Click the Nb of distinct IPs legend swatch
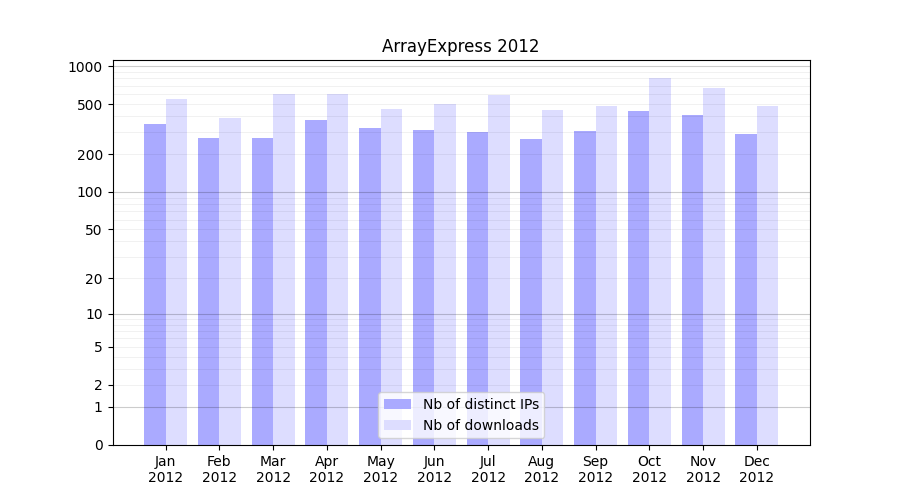This screenshot has height=500, width=900. click(397, 404)
